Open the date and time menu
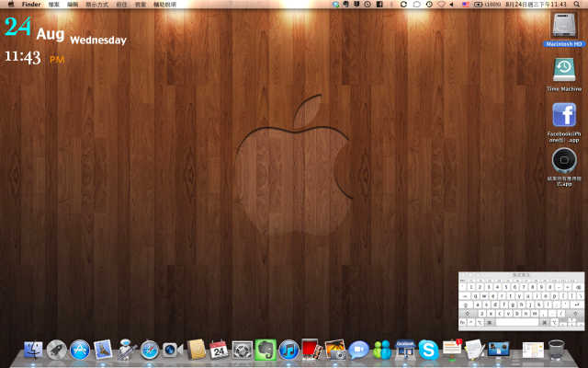The width and height of the screenshot is (588, 368). tap(536, 4)
